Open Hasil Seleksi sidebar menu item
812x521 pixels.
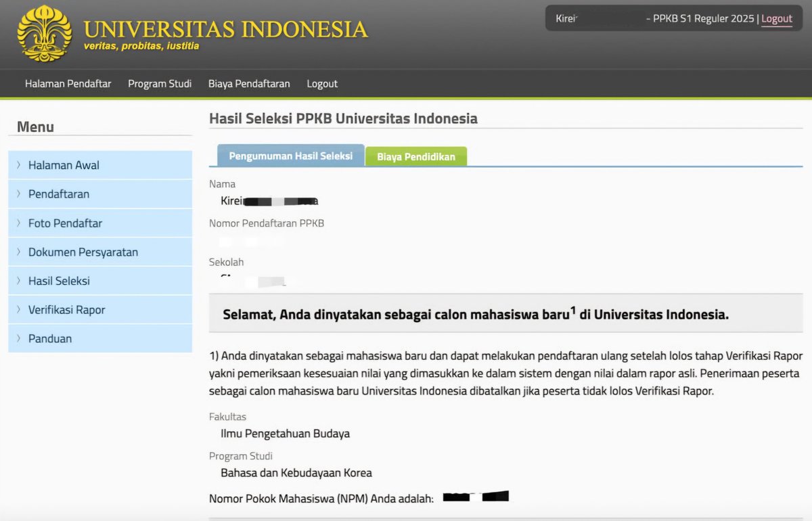pos(100,281)
